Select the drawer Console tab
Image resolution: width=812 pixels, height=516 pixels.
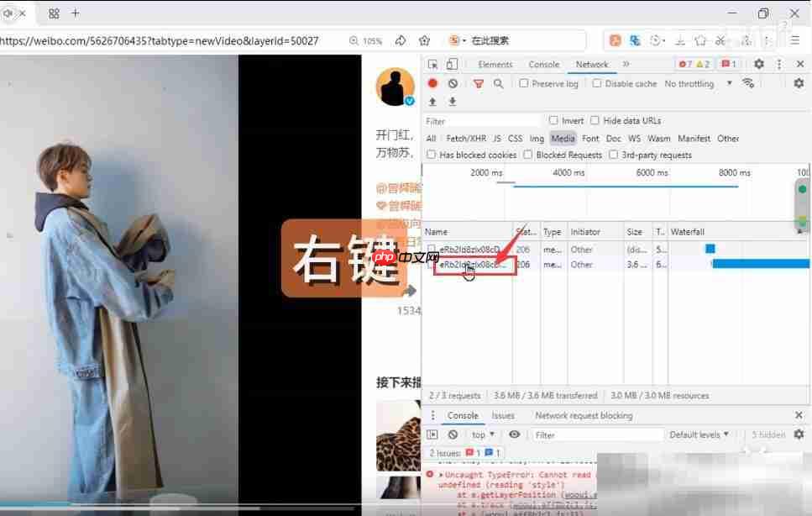coord(463,415)
